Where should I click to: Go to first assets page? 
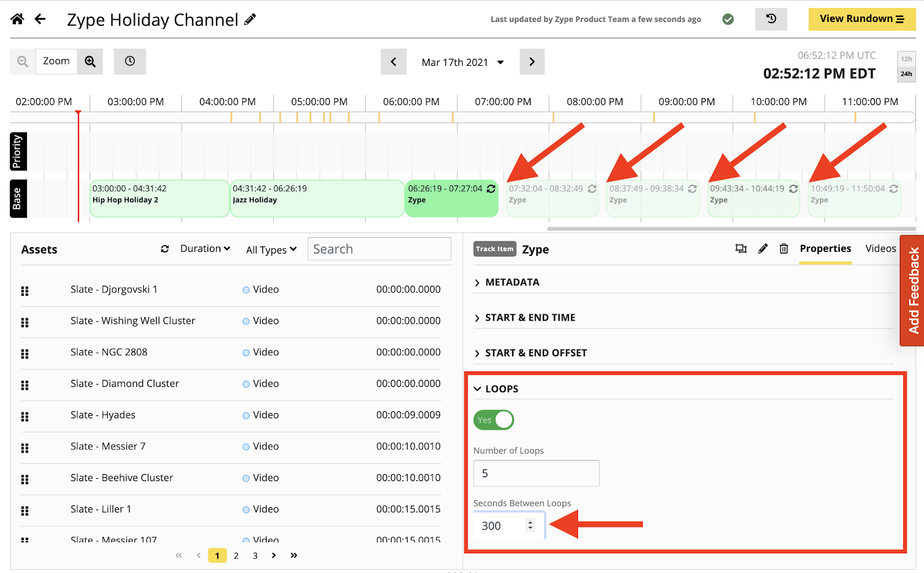coord(179,556)
